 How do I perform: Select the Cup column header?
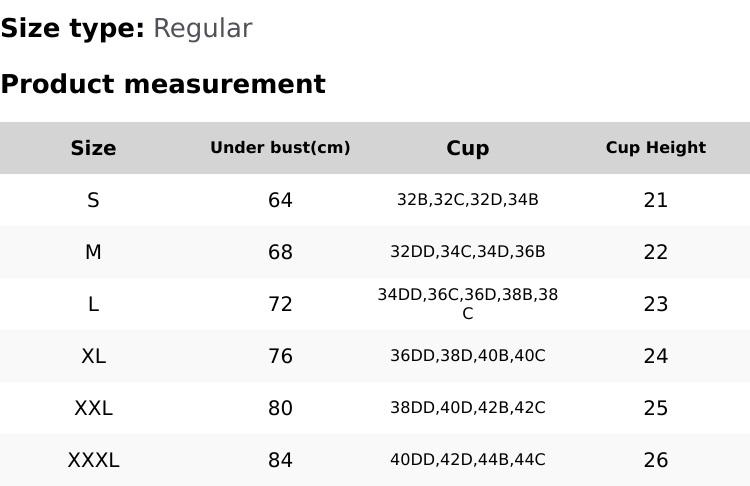pyautogui.click(x=467, y=148)
